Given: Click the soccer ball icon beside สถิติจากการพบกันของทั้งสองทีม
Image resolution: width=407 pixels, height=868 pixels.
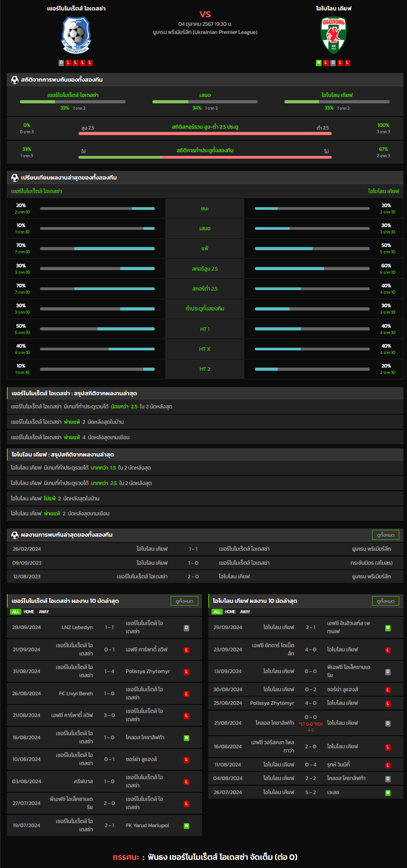Looking at the screenshot, I should (15, 80).
